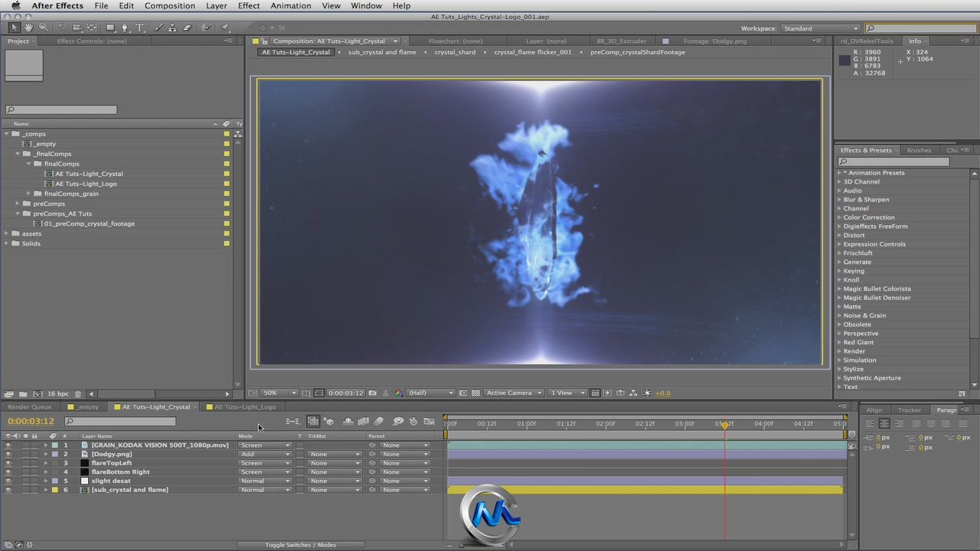Click the crystal_shard breadcrumb in viewer
980x551 pixels.
coord(455,52)
